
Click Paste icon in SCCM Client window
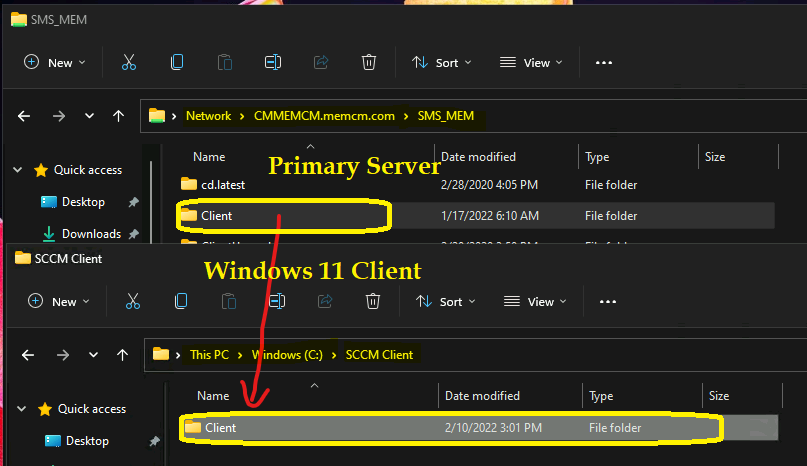click(229, 301)
